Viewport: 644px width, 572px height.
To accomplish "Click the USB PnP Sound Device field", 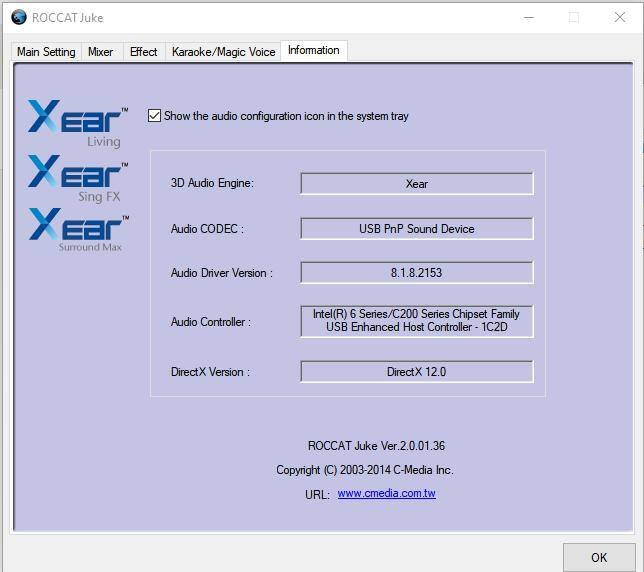I will click(416, 229).
